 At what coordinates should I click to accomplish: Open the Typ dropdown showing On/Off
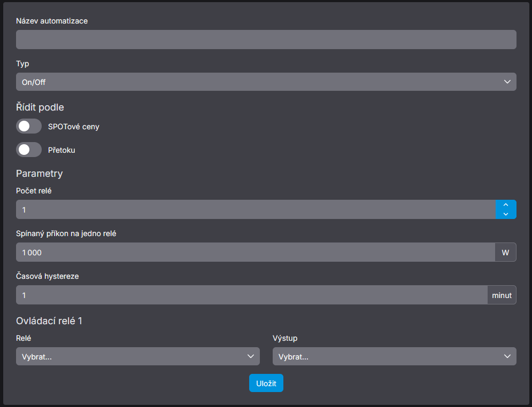[x=266, y=82]
